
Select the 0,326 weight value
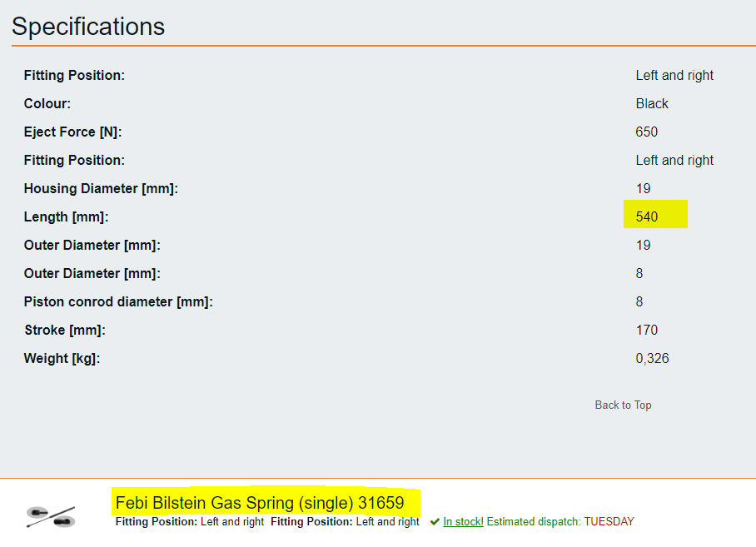coord(652,358)
